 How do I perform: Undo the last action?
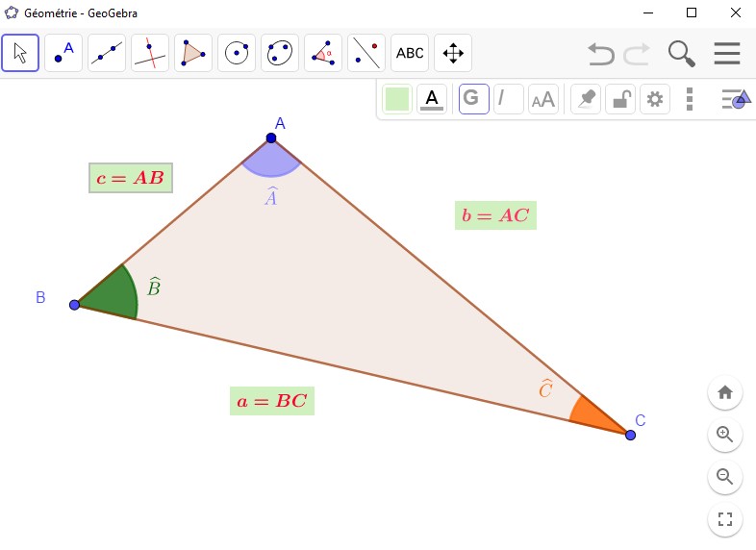coord(601,54)
